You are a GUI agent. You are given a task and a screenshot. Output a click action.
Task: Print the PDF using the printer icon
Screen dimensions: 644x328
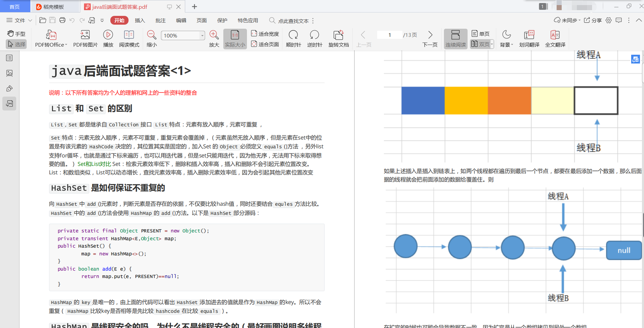pos(62,20)
